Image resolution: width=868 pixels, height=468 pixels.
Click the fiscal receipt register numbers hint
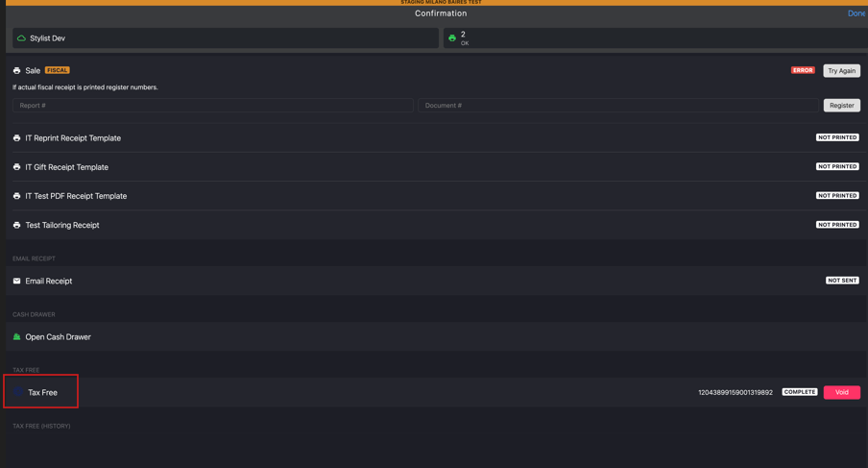click(x=85, y=86)
